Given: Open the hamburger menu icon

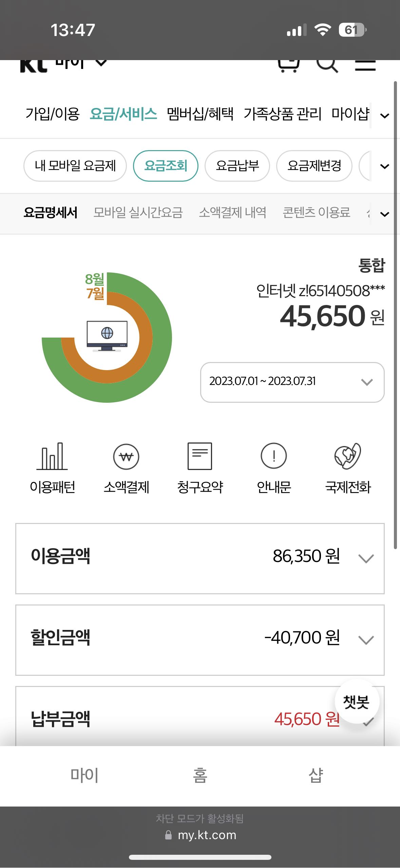Looking at the screenshot, I should 365,65.
